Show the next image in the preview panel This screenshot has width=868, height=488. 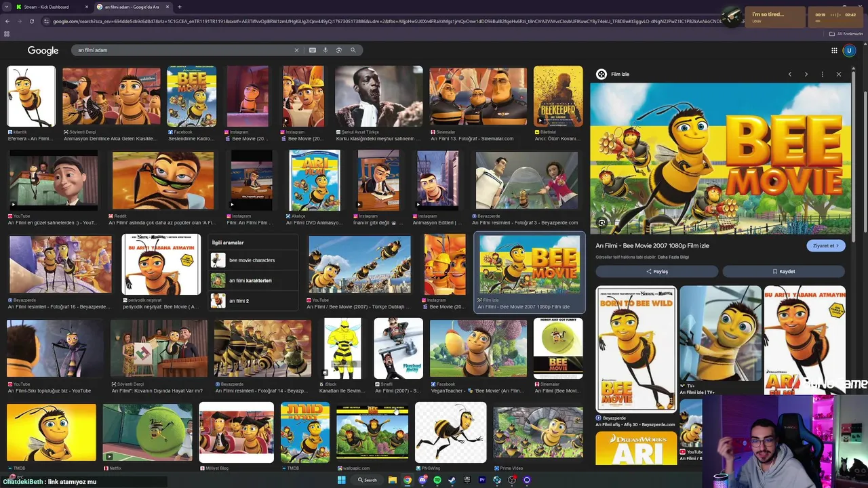coord(806,74)
